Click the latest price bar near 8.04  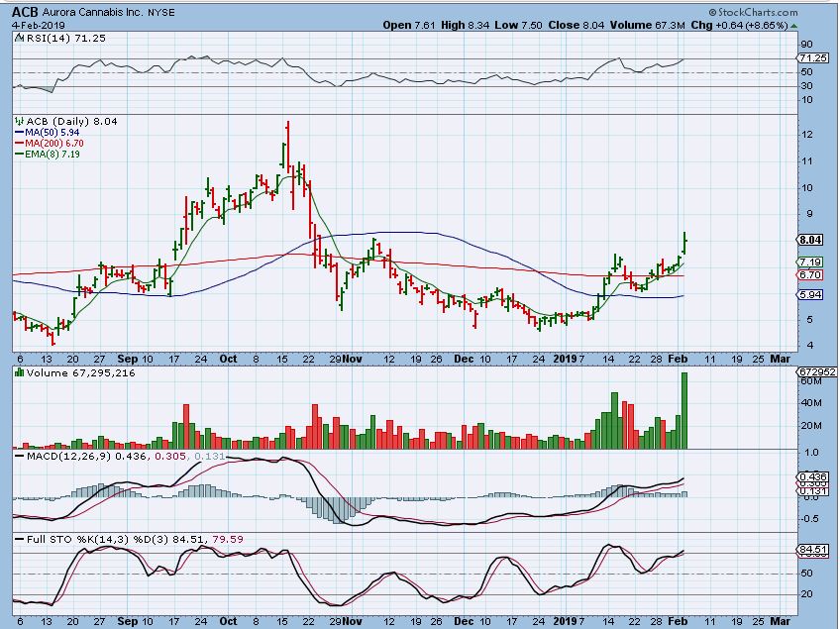pyautogui.click(x=684, y=243)
